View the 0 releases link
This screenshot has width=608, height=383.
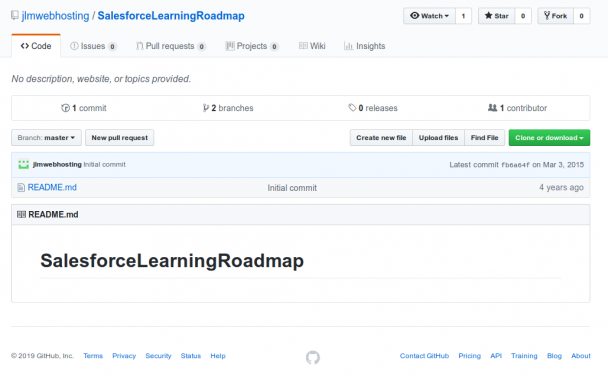click(373, 108)
